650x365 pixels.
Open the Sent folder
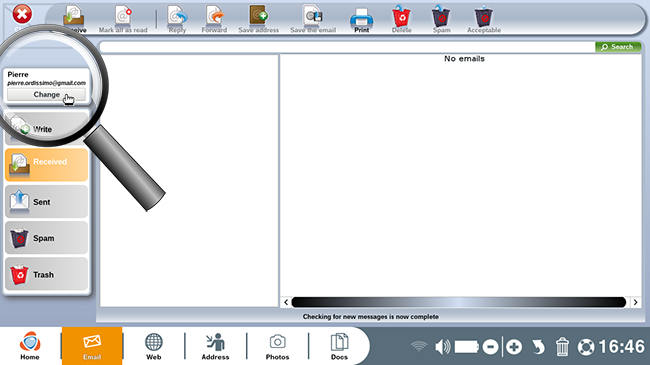[46, 202]
